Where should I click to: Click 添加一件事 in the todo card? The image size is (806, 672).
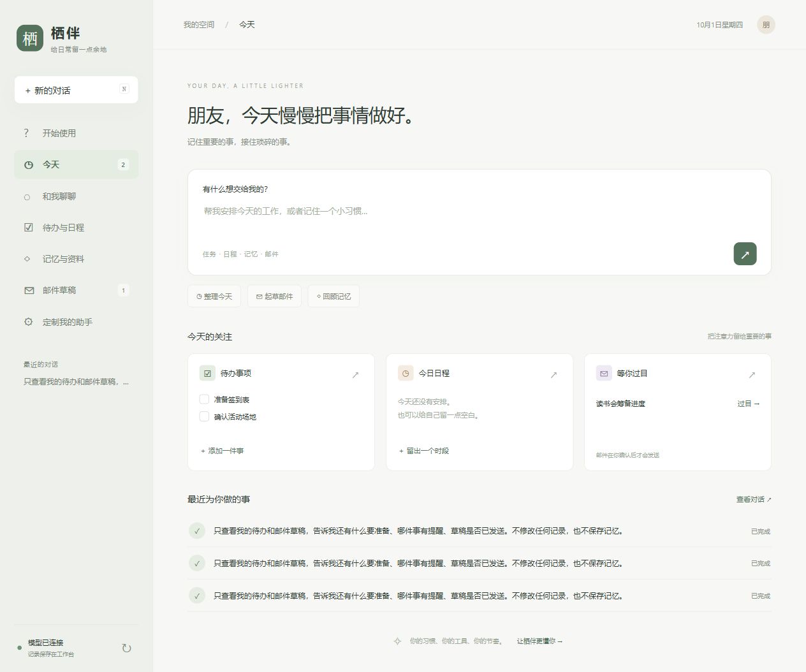(x=223, y=451)
